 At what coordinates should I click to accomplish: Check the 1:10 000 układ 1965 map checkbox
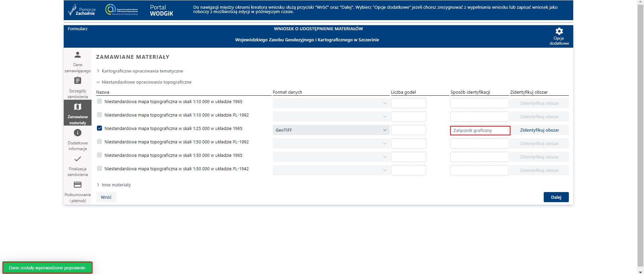[100, 101]
